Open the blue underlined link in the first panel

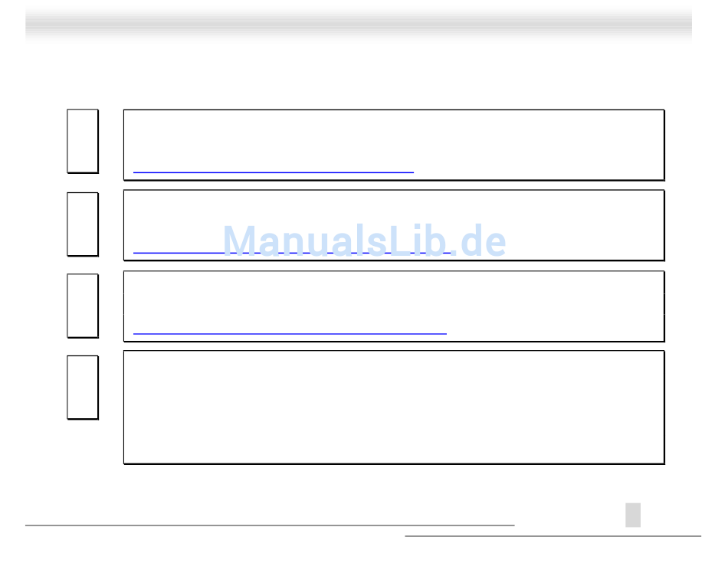coord(273,172)
